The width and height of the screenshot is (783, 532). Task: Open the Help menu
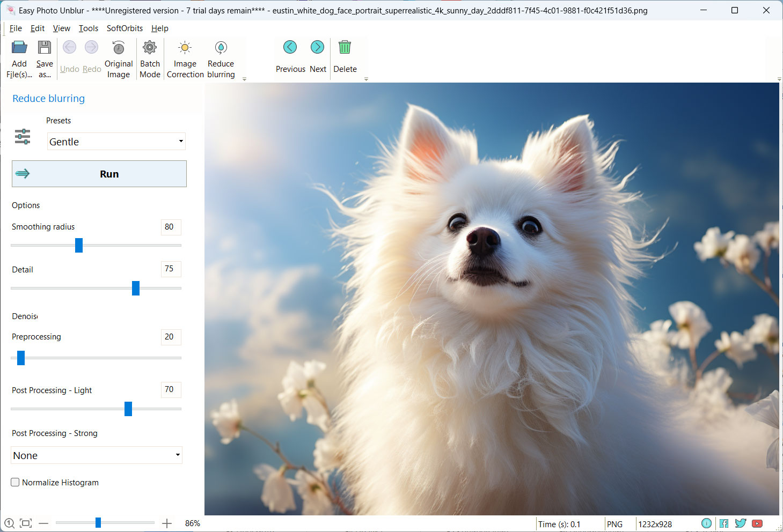click(x=159, y=28)
